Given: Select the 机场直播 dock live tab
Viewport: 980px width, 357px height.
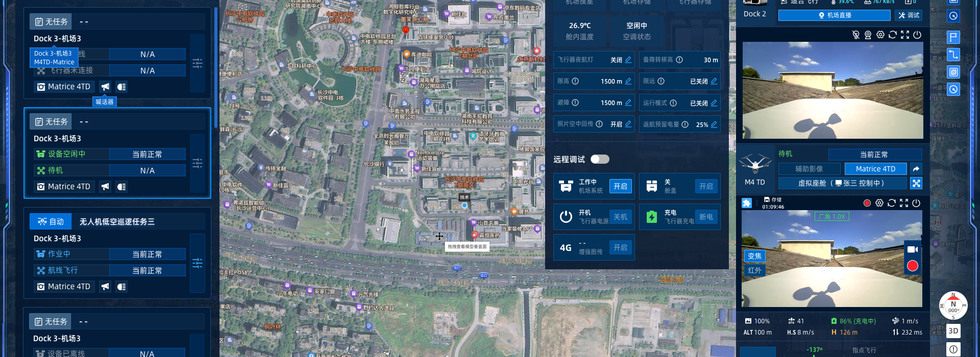Looking at the screenshot, I should tap(834, 15).
